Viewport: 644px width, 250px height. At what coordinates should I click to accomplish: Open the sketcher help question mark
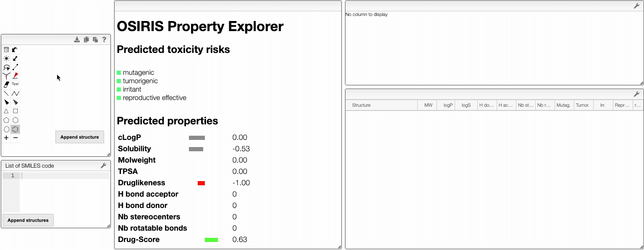coord(105,39)
